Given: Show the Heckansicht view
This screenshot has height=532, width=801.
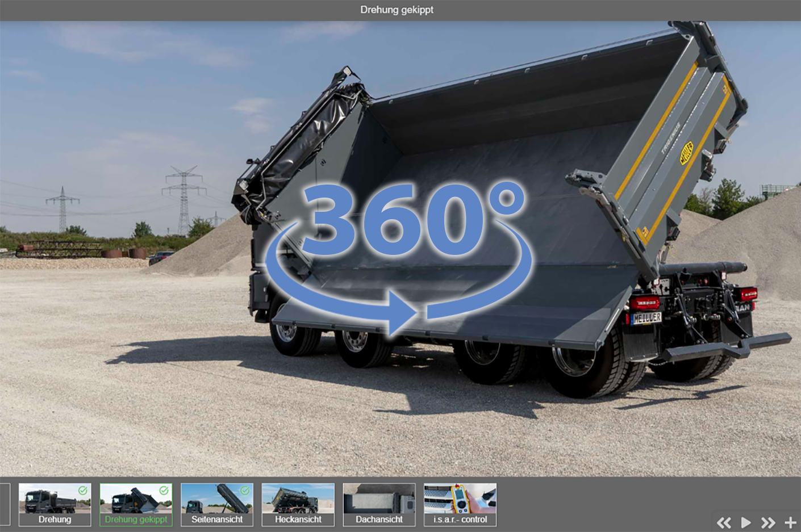Looking at the screenshot, I should pyautogui.click(x=298, y=505).
